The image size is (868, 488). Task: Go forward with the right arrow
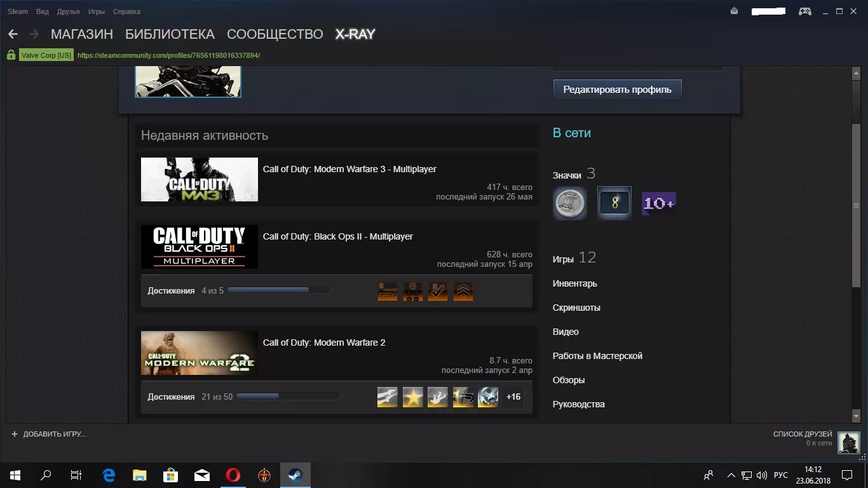(x=34, y=34)
